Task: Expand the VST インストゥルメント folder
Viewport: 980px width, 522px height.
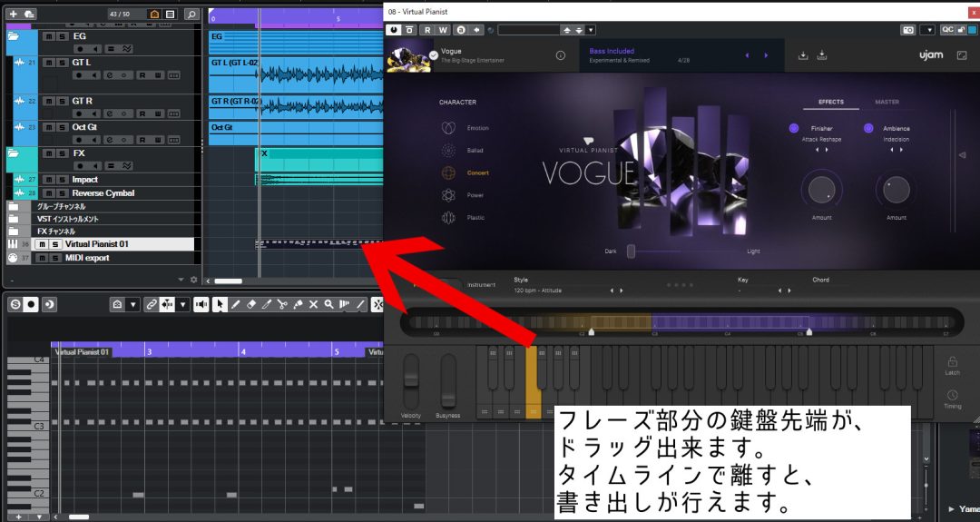Action: tap(13, 219)
